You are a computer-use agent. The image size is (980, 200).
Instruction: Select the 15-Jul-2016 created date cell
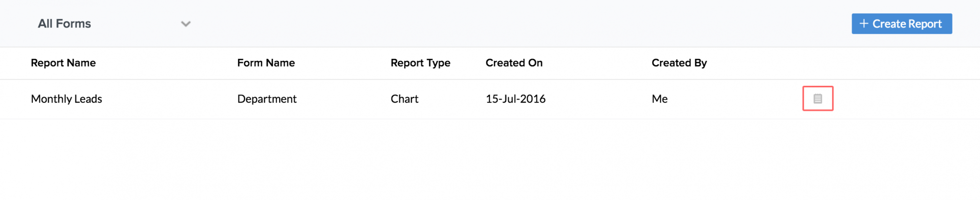click(515, 99)
